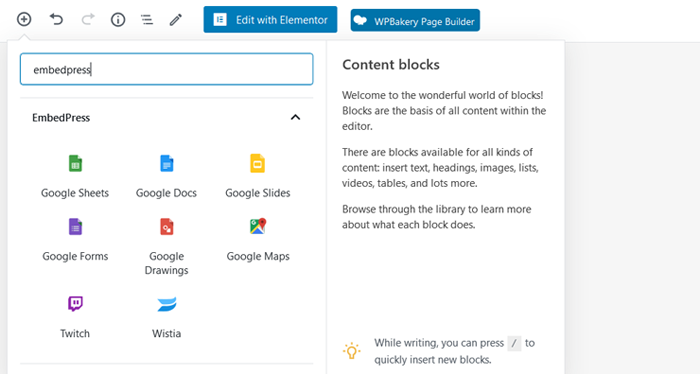Undo the last change
This screenshot has width=700, height=374.
pos(56,19)
